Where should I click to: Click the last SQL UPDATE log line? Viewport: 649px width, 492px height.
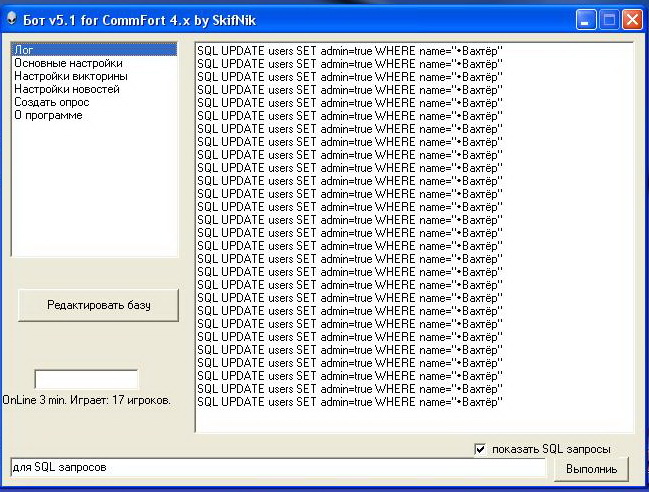349,401
